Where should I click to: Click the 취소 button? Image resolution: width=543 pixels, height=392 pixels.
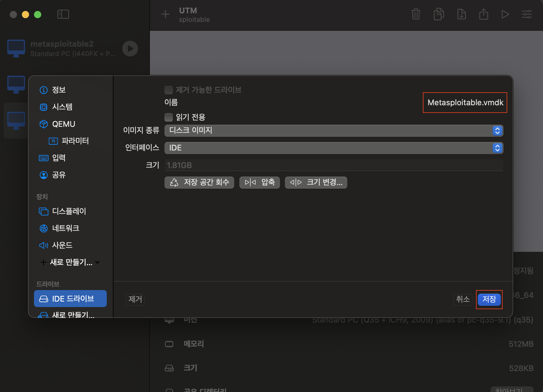(463, 299)
